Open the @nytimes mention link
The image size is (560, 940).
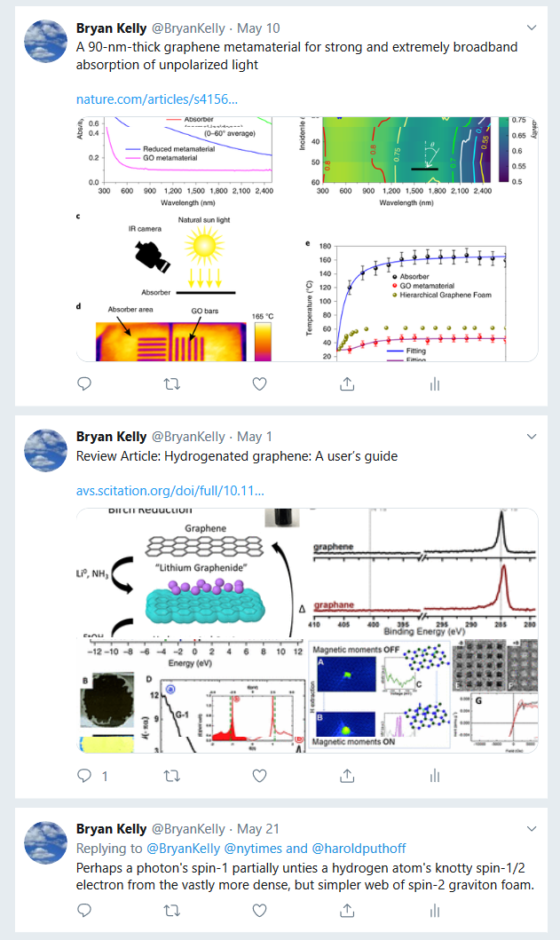252,849
